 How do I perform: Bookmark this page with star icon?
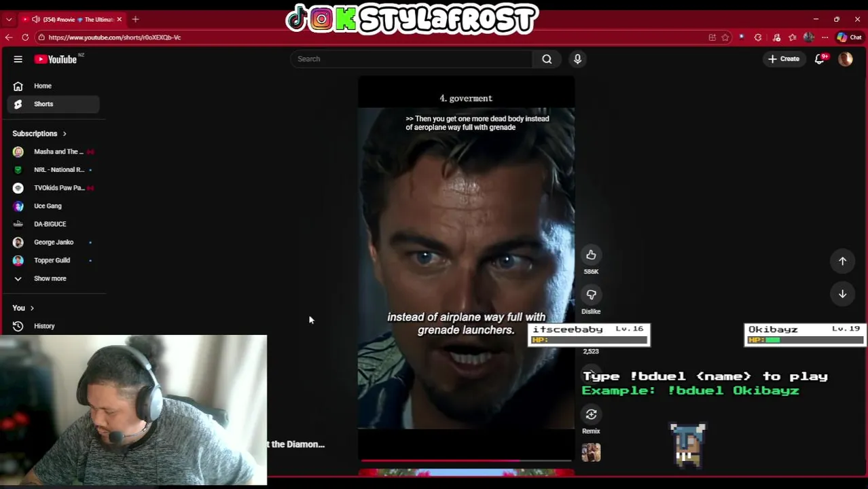725,37
